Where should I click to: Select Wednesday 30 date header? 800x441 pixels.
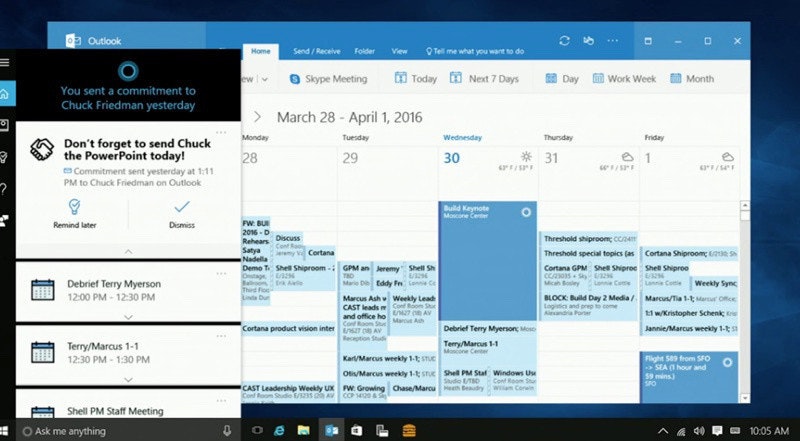click(x=452, y=158)
